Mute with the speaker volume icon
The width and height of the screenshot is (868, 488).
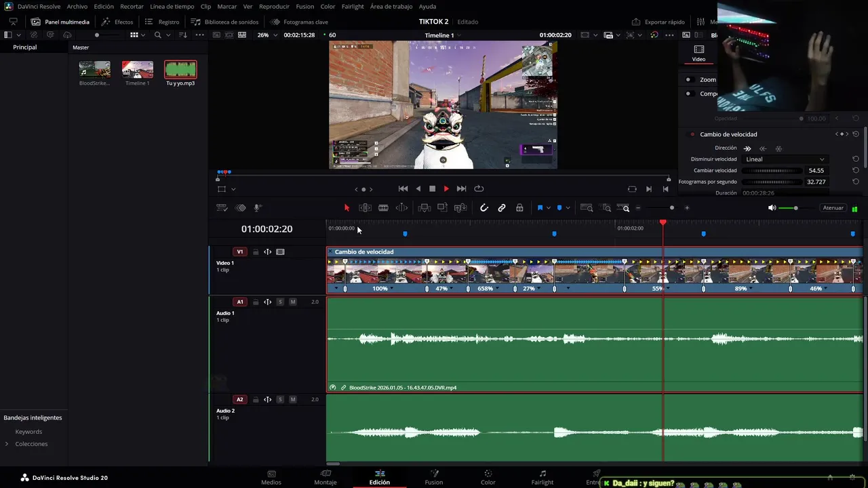[772, 208]
